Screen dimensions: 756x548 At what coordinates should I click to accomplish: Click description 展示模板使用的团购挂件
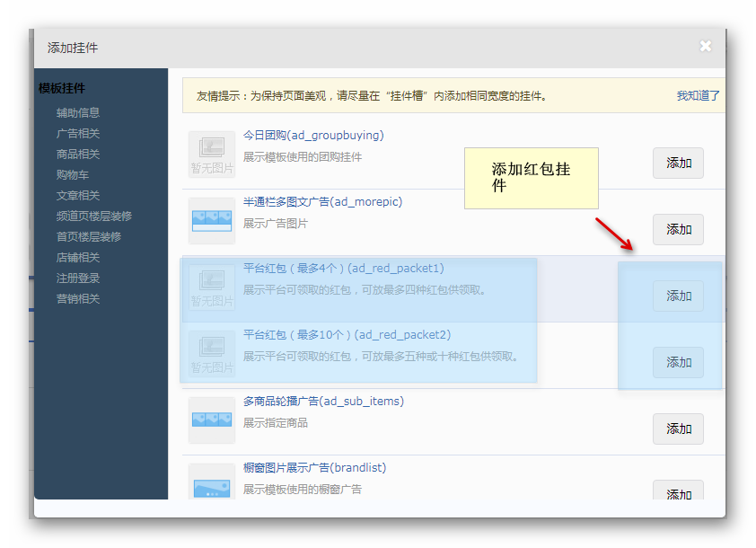pos(303,157)
